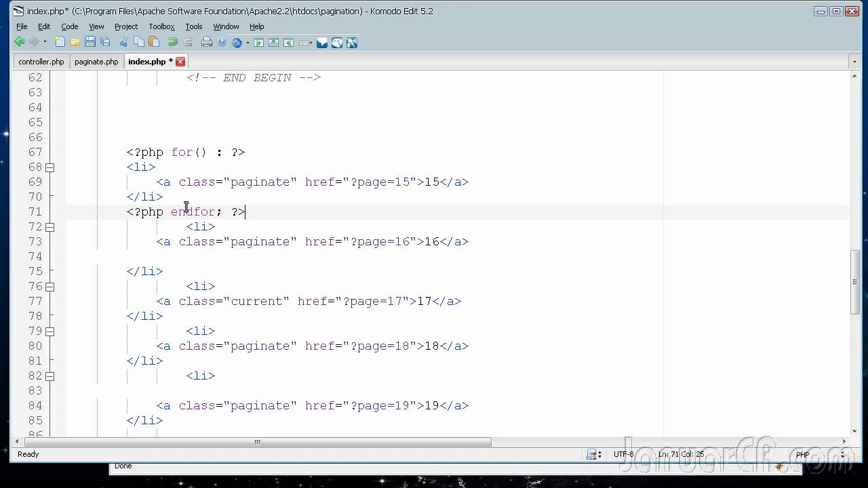Click the scroll left arrow at bottom
Screen dimensions: 868x488
(17, 442)
